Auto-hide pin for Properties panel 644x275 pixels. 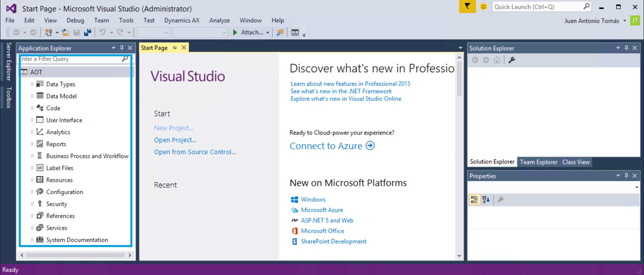point(626,176)
